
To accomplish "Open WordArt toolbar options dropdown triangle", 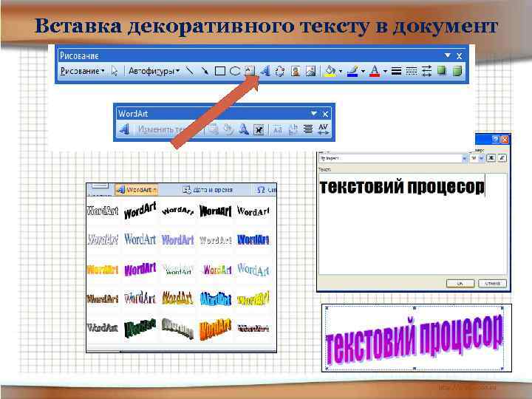I will click(x=314, y=113).
